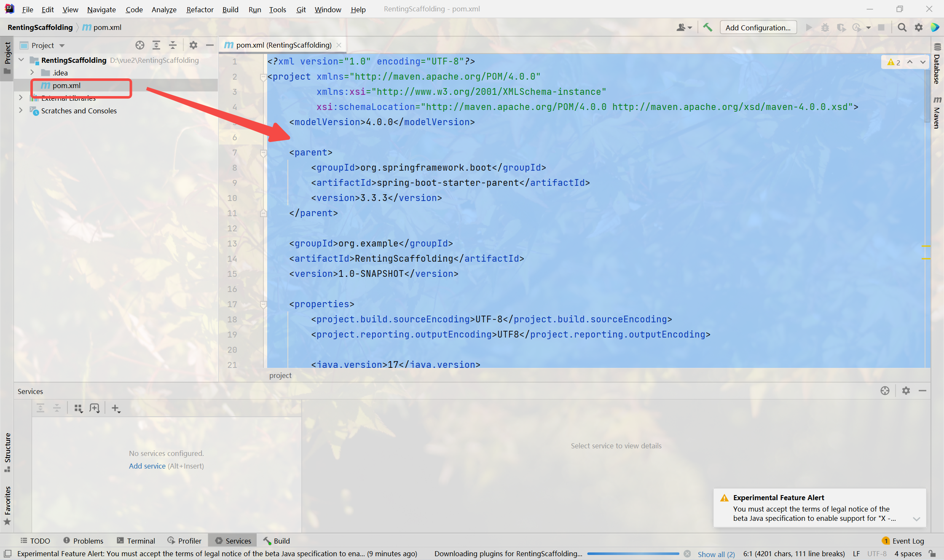944x560 pixels.
Task: Toggle the Database tool window on right sidebar
Action: [x=937, y=63]
